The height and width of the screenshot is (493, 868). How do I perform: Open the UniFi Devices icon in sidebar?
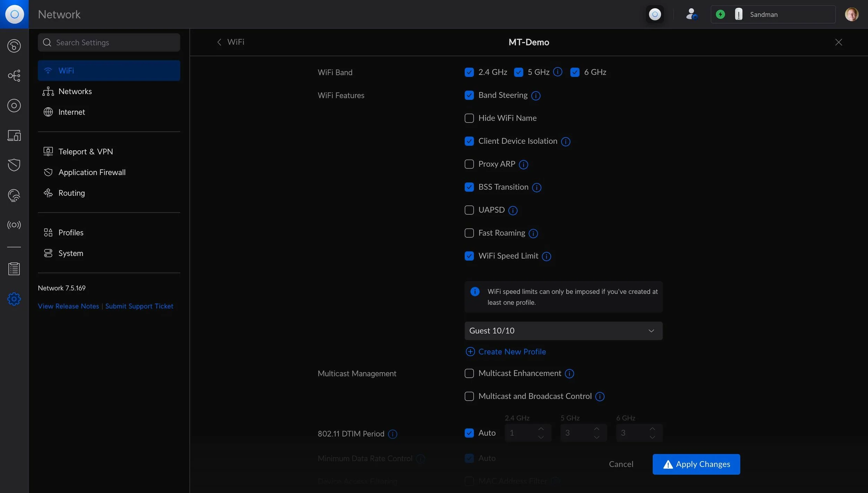[14, 106]
